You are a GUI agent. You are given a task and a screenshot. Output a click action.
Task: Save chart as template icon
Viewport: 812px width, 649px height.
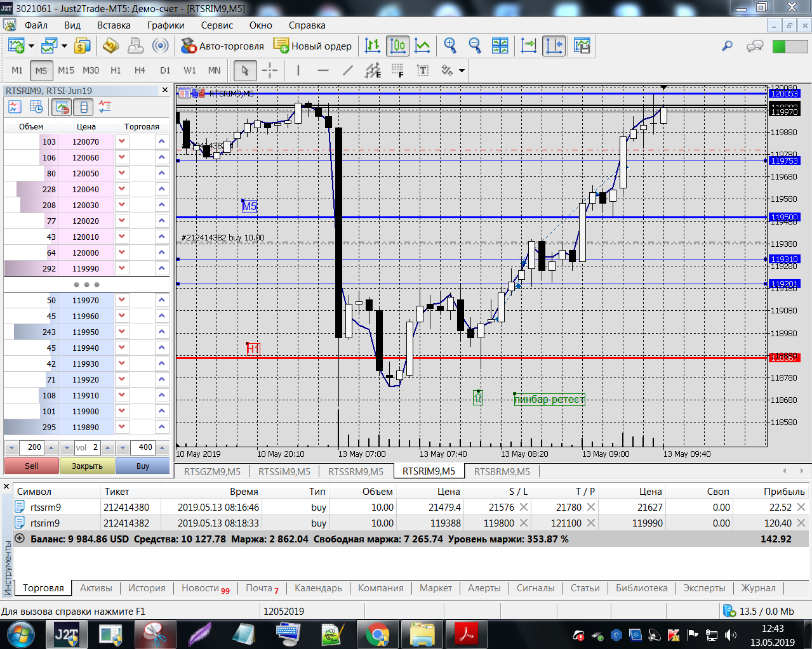click(582, 46)
